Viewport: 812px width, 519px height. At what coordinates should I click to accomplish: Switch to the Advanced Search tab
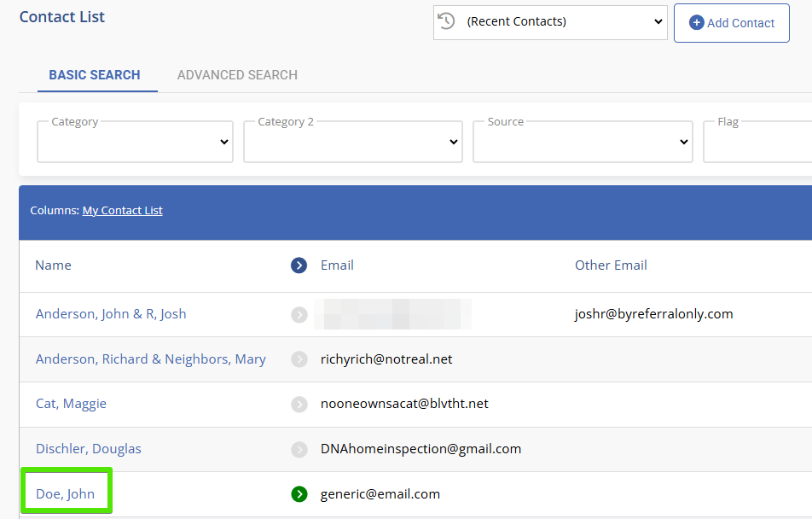[237, 75]
